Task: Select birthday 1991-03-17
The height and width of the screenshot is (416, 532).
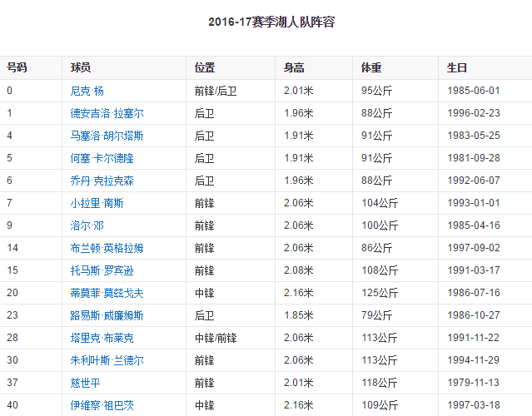Action: coord(474,270)
